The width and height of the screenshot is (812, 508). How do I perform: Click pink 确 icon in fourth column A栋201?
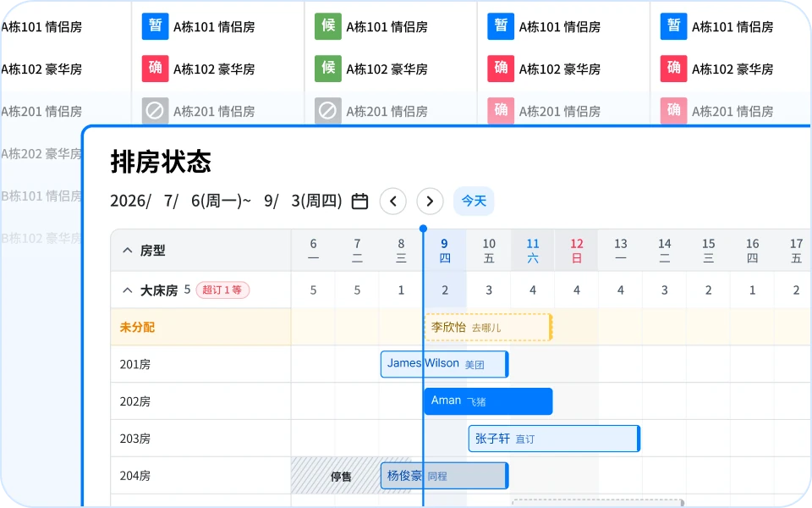[501, 110]
